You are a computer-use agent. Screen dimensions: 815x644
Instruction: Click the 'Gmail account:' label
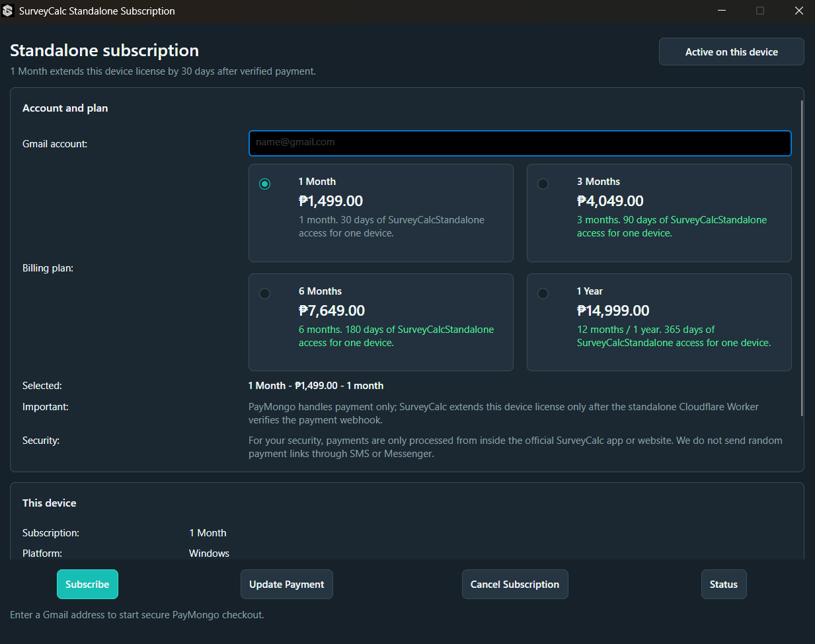point(55,144)
